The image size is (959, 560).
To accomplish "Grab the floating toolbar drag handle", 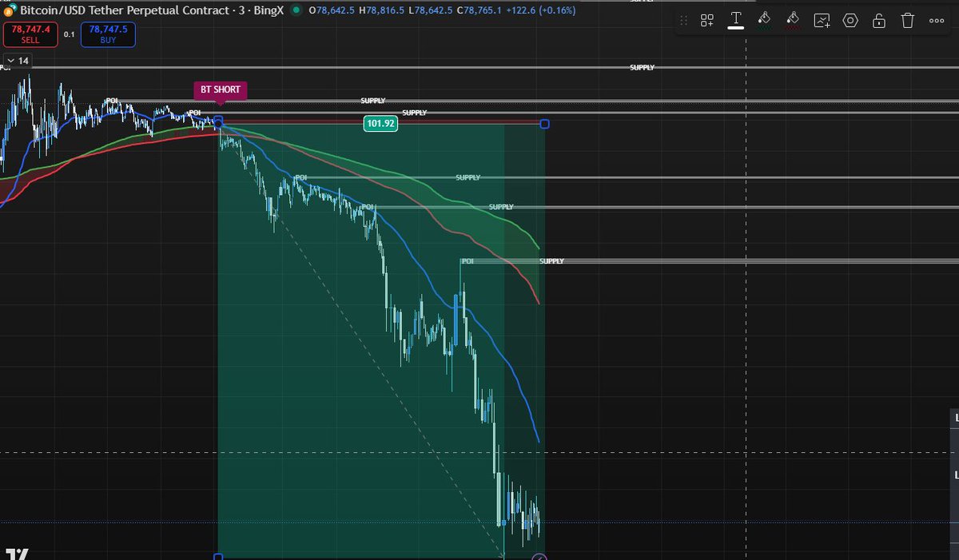I will (x=684, y=21).
